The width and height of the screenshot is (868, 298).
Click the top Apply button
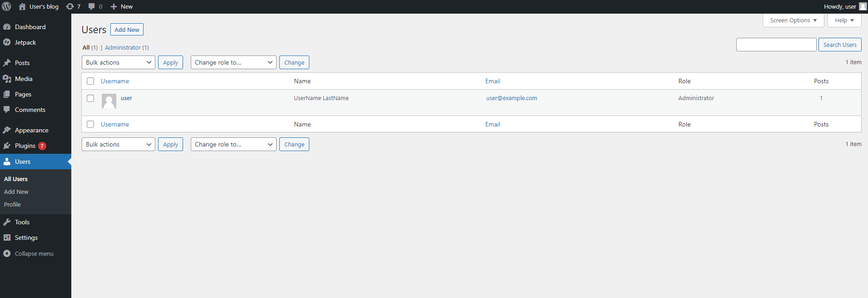pos(170,62)
